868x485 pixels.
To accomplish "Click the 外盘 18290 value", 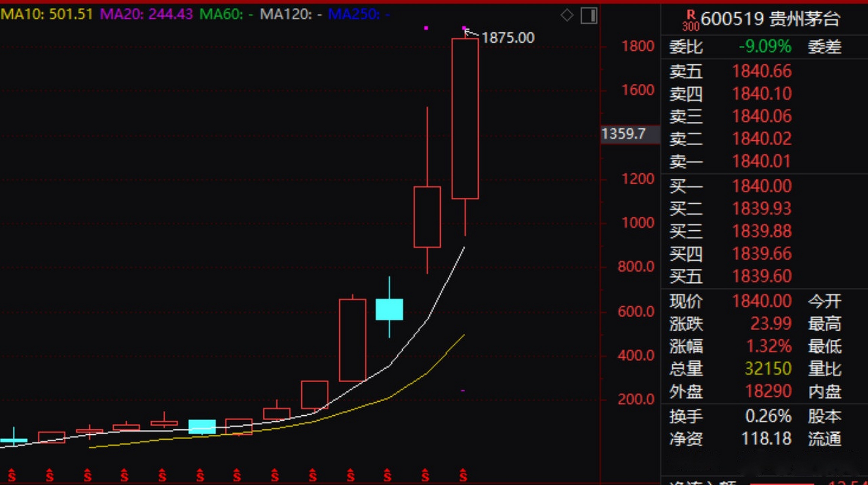I will (x=768, y=391).
